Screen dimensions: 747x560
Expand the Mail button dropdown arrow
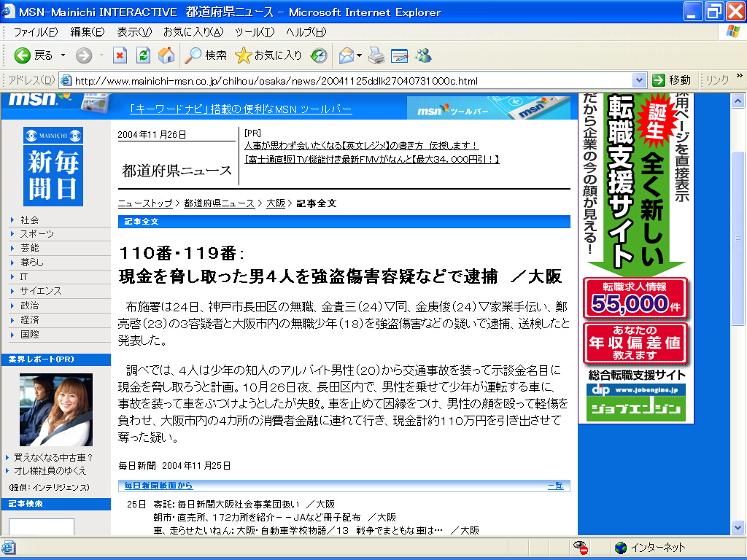click(359, 55)
